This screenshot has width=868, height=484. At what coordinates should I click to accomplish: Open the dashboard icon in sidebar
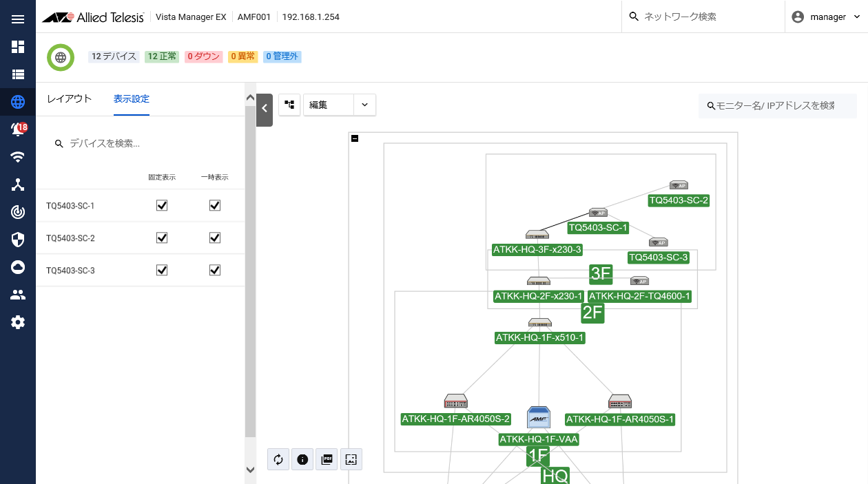[18, 47]
